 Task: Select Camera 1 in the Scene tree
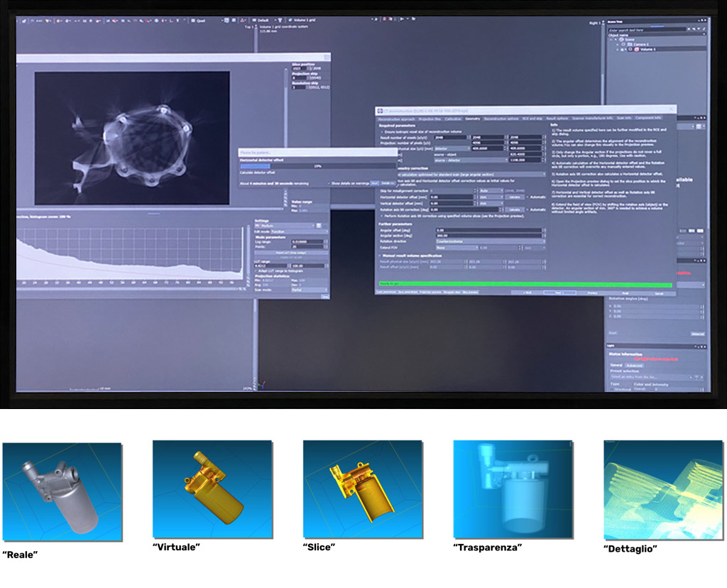641,45
